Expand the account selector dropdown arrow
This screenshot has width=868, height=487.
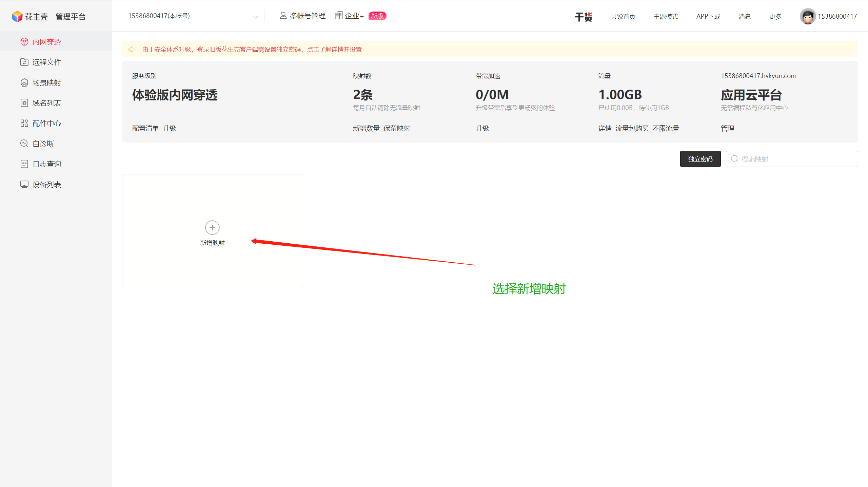click(x=256, y=17)
